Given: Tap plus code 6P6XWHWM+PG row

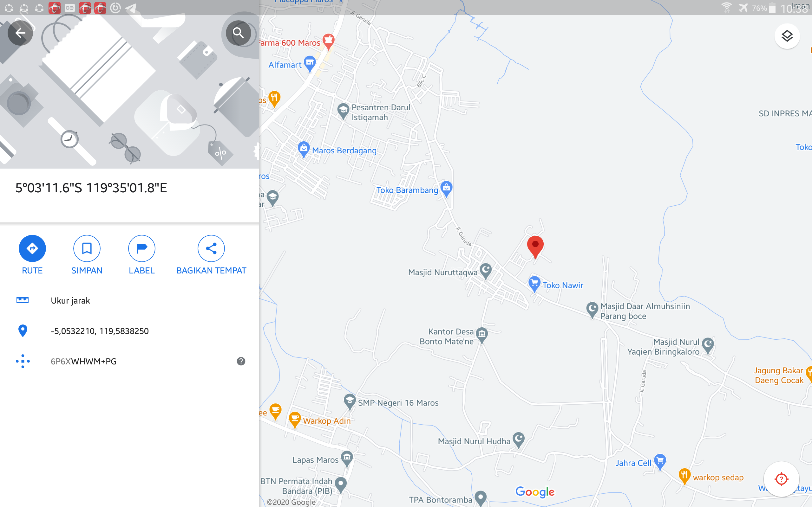Looking at the screenshot, I should 129,361.
